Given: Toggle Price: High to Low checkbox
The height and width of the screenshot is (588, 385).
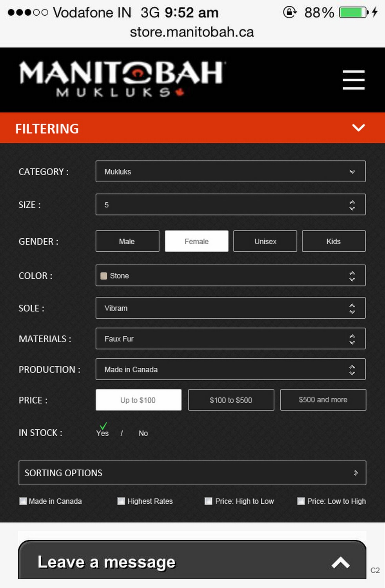Looking at the screenshot, I should point(209,501).
